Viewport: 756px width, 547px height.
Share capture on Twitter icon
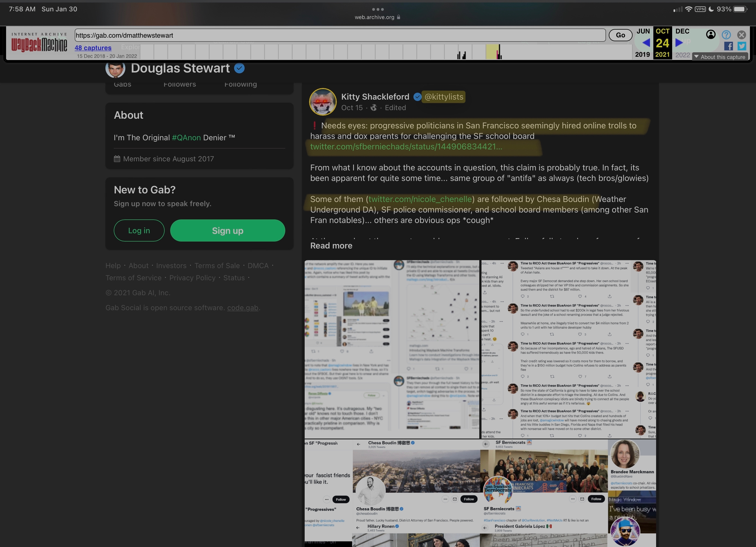coord(742,46)
